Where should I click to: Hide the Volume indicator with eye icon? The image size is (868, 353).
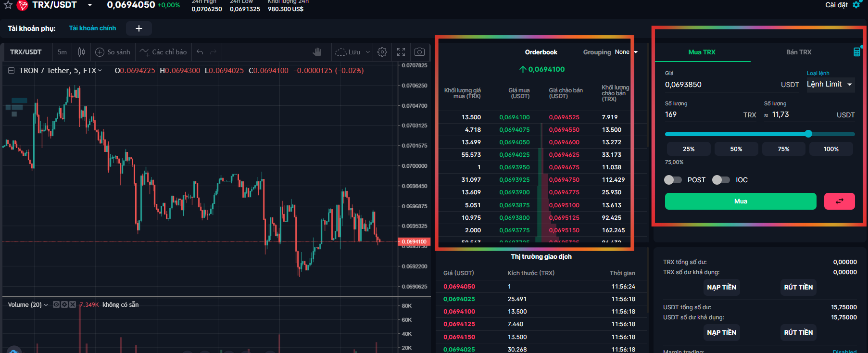tap(56, 304)
